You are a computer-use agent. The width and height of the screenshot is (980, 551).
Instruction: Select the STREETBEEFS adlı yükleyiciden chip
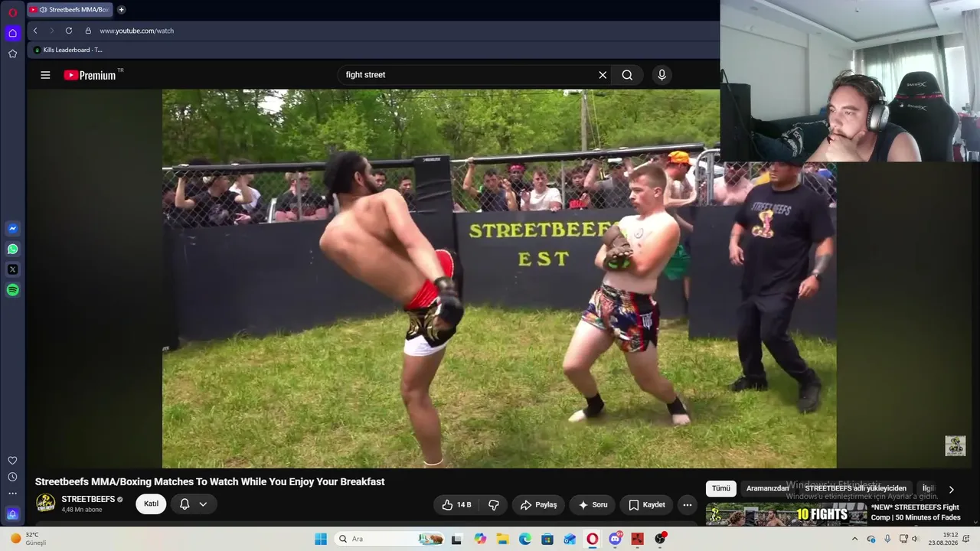coord(855,488)
